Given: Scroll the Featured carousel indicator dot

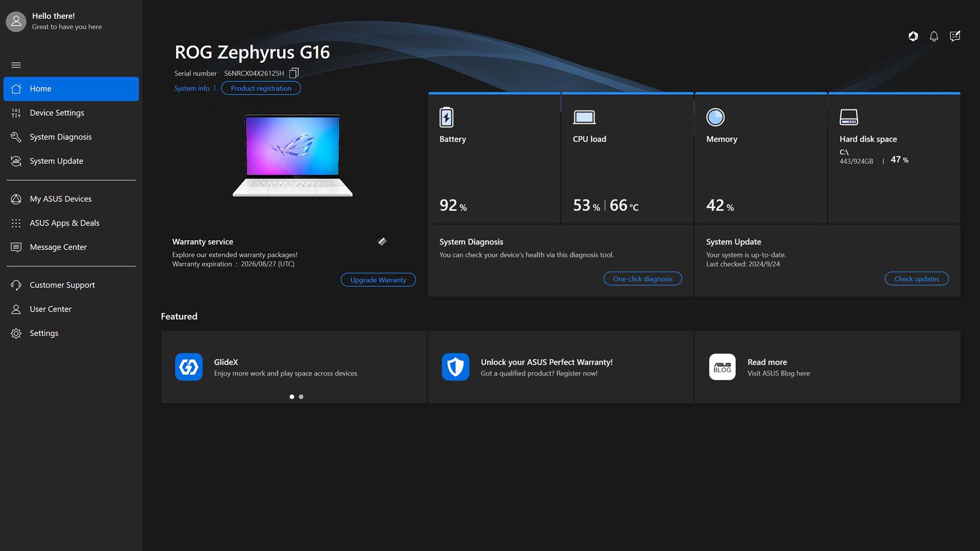Looking at the screenshot, I should click(301, 396).
